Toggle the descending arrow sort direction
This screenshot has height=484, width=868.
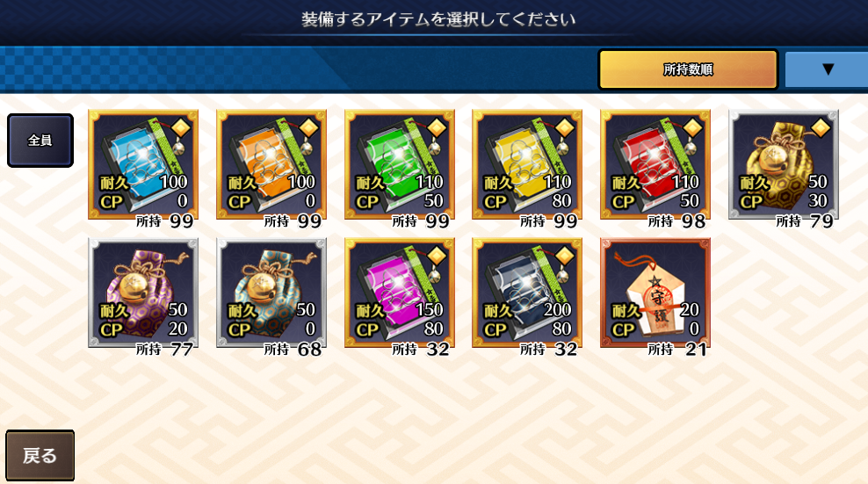coord(827,69)
